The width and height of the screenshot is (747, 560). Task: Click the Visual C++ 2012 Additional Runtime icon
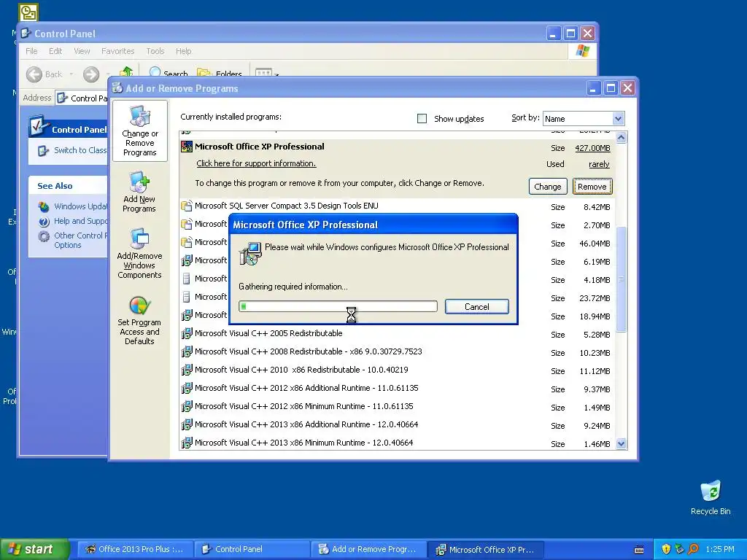(x=187, y=388)
